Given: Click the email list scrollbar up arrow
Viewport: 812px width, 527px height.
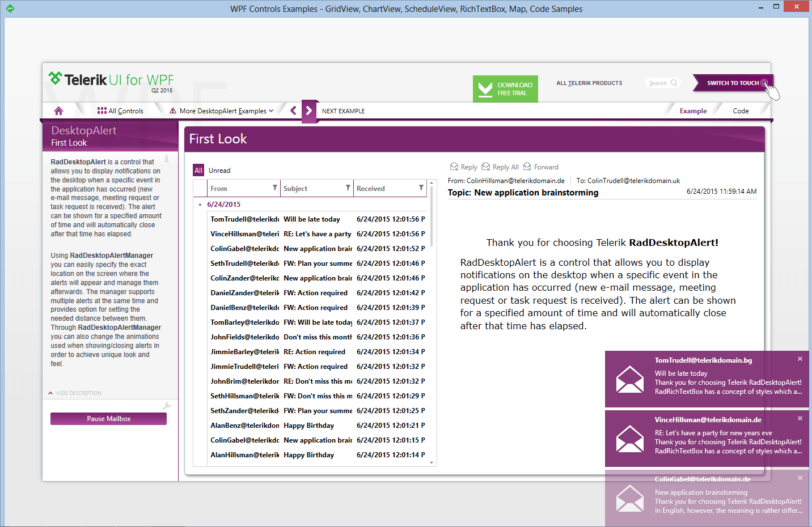Looking at the screenshot, I should (x=432, y=184).
